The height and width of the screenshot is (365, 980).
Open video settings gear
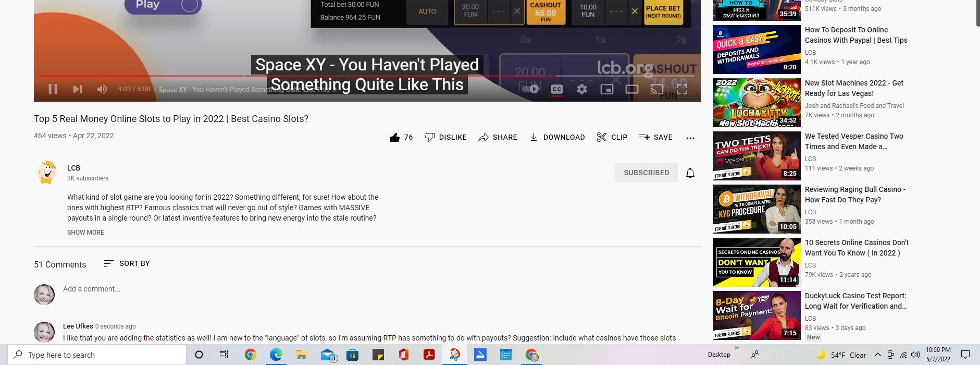582,89
